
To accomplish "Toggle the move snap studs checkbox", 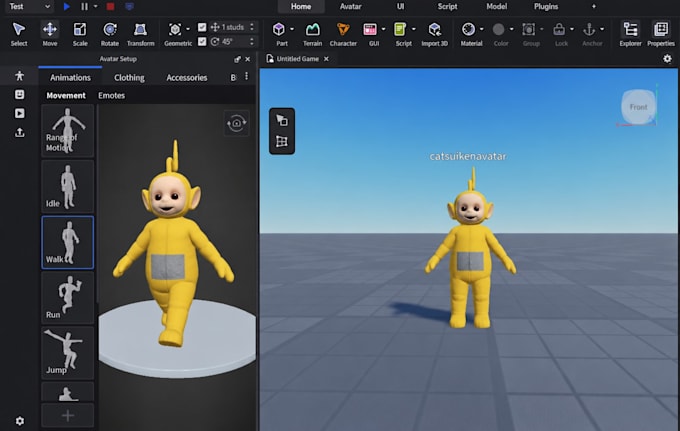I will [x=202, y=27].
